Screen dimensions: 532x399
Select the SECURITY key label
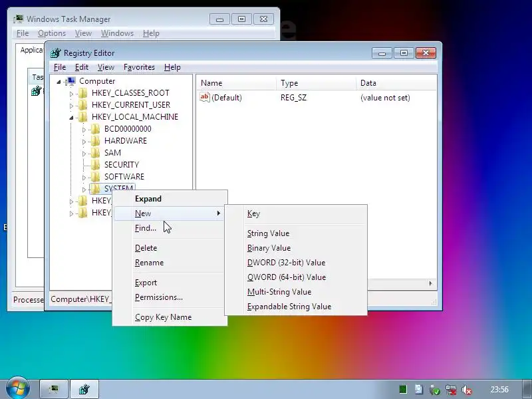pyautogui.click(x=122, y=164)
